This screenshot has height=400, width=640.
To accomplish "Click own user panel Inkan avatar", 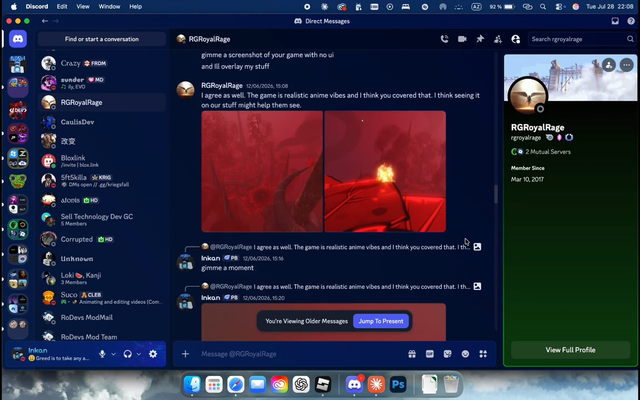I will coord(18,354).
